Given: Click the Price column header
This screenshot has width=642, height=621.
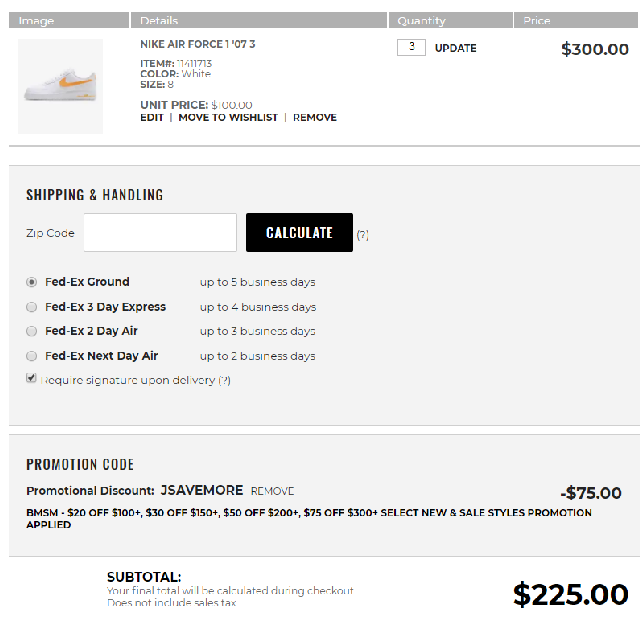Looking at the screenshot, I should coord(537,21).
